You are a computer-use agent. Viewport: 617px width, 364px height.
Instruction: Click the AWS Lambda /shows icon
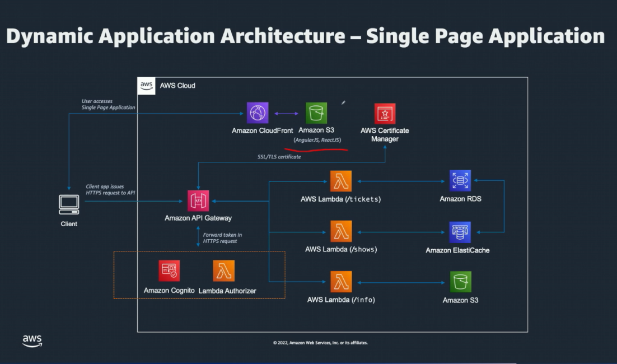pos(341,231)
